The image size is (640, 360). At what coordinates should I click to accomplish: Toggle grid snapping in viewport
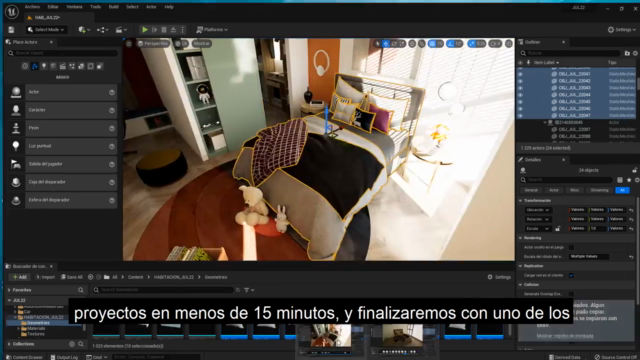[x=433, y=43]
